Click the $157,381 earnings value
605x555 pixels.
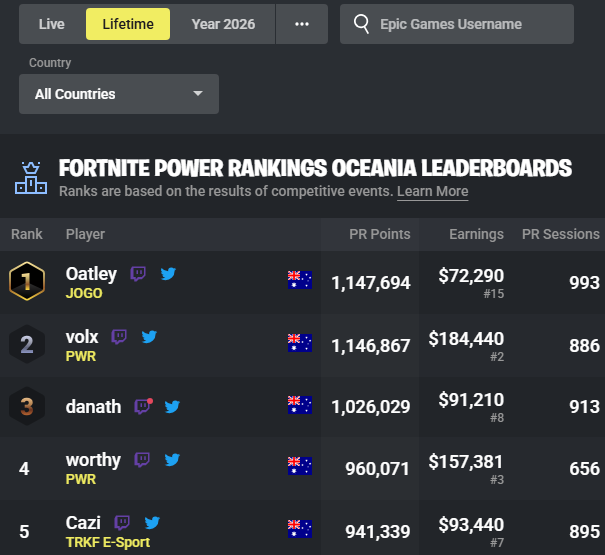point(465,462)
